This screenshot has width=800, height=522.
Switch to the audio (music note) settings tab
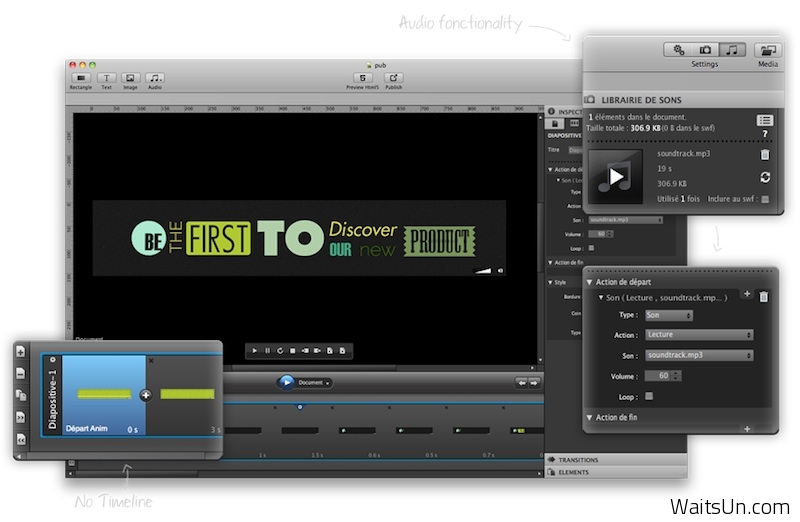732,49
